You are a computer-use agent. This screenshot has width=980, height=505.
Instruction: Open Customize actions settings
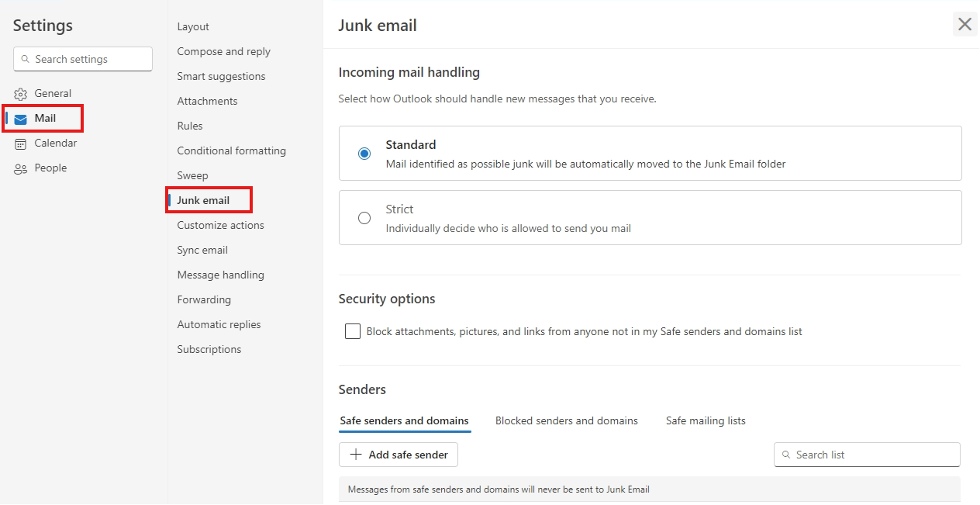pyautogui.click(x=220, y=225)
